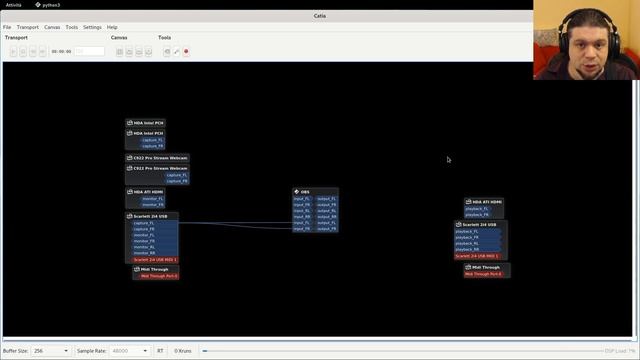Open the Canvas menu
Screen dimensions: 640x360
(x=52, y=27)
